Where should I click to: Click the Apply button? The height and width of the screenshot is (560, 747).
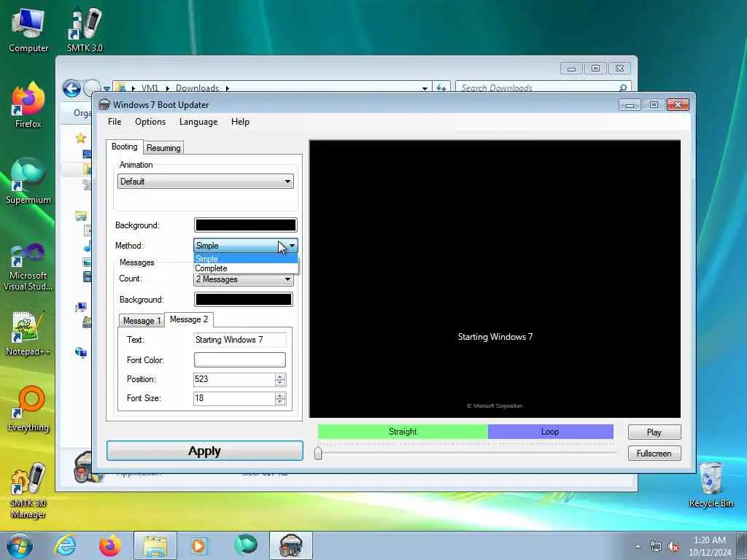tap(204, 451)
